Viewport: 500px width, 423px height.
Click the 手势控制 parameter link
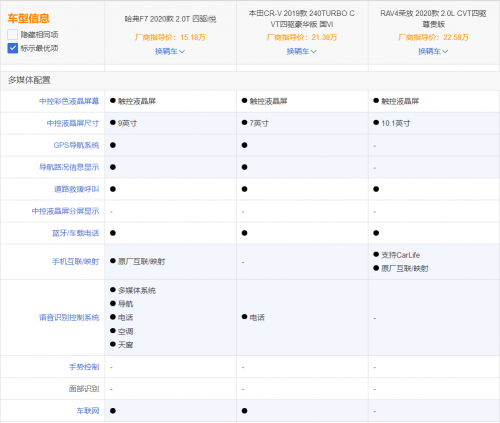tap(84, 367)
